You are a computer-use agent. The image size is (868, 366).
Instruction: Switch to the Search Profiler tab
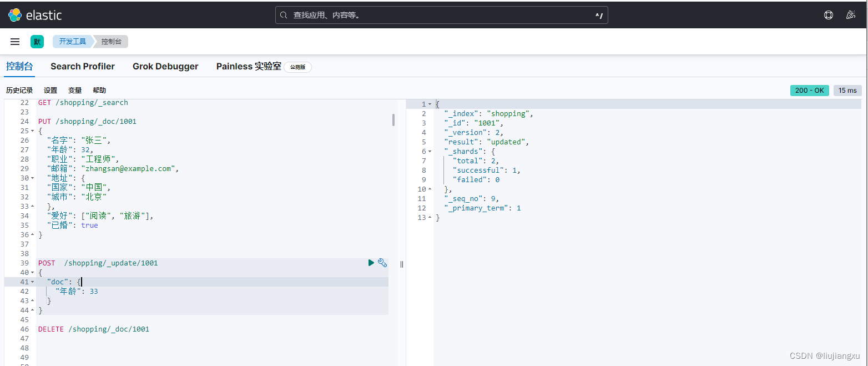click(x=83, y=67)
